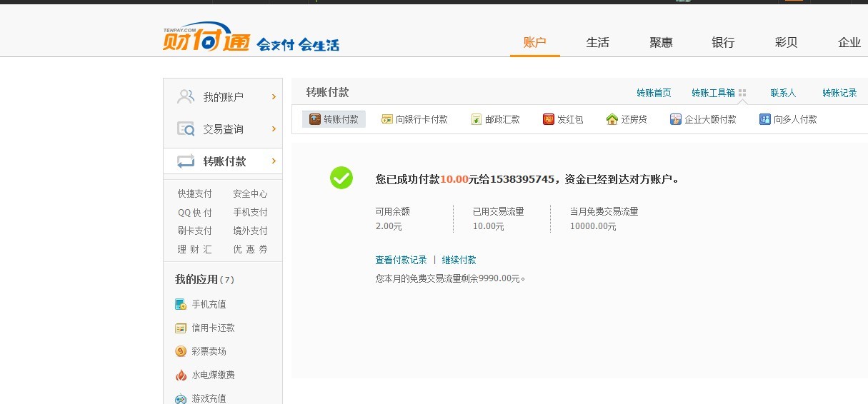Expand 我的账户 with its arrow

point(274,96)
